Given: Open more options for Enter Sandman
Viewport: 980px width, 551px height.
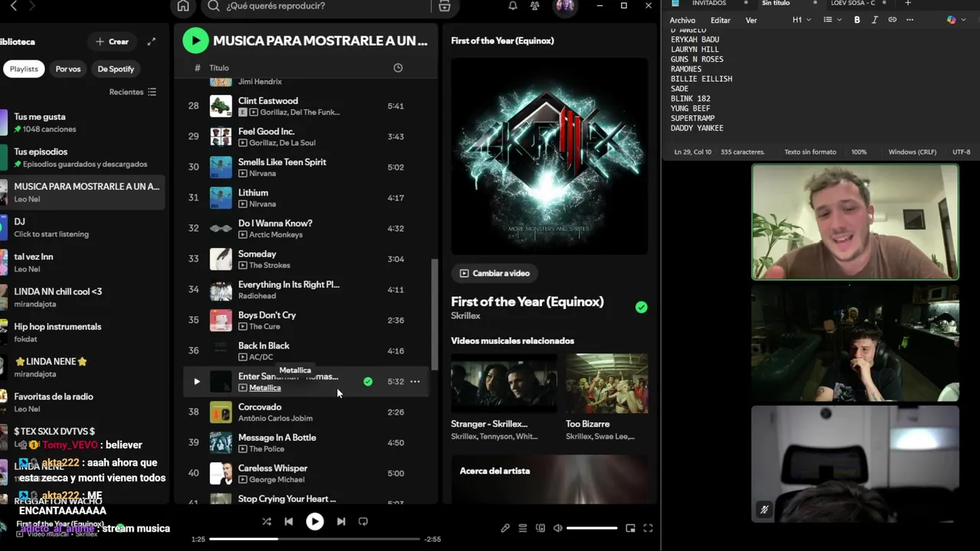Looking at the screenshot, I should click(415, 381).
